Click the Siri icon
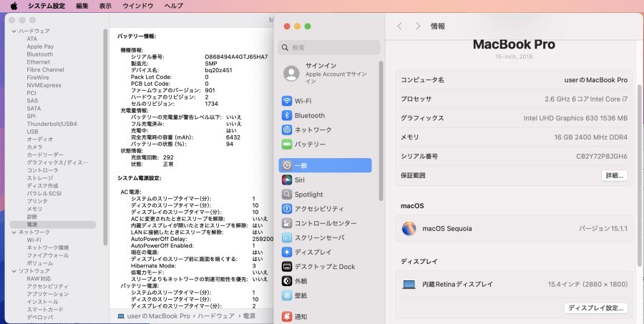644x324 pixels. coord(287,180)
